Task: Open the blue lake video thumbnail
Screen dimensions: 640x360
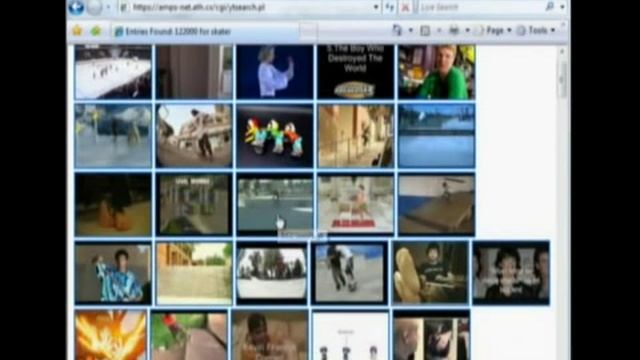Action: click(x=436, y=136)
